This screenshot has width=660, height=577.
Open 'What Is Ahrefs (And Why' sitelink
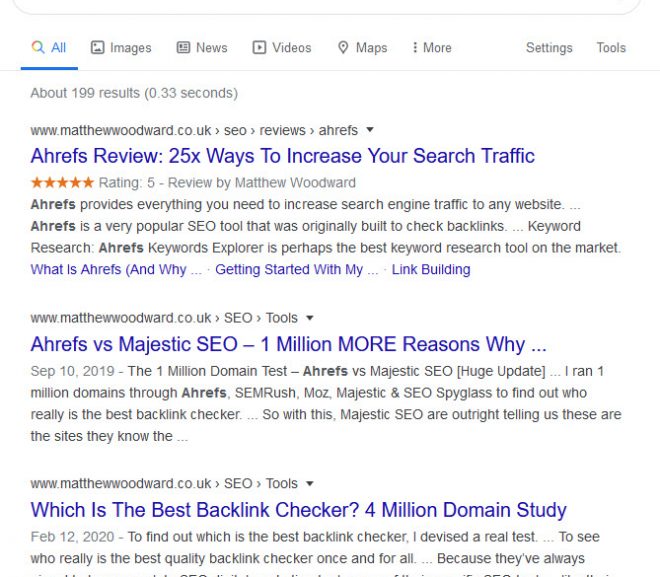(116, 269)
